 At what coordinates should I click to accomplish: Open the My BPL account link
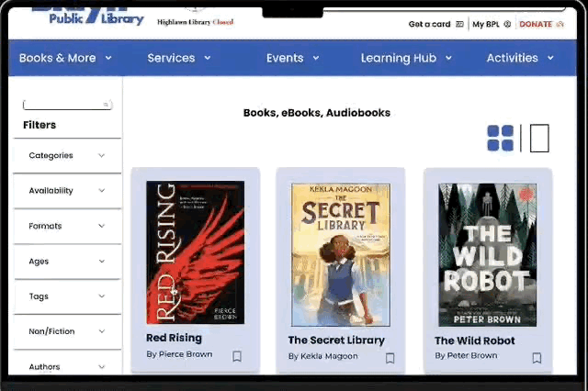486,24
